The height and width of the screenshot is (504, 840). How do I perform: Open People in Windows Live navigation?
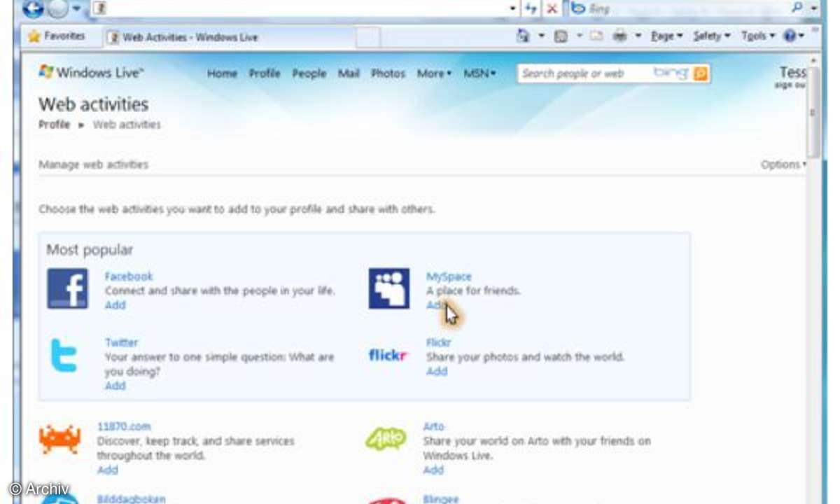tap(309, 73)
